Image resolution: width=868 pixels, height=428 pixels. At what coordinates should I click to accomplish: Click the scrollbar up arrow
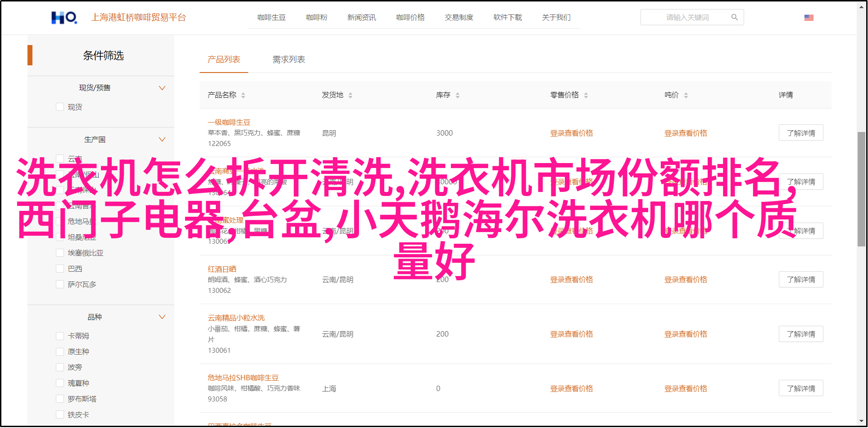(861, 6)
